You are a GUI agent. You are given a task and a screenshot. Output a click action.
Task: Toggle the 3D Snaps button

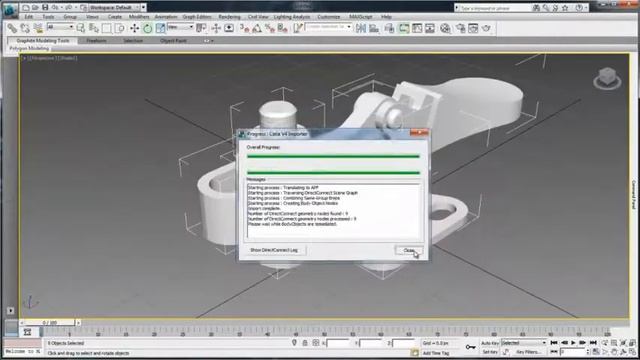pos(244,28)
